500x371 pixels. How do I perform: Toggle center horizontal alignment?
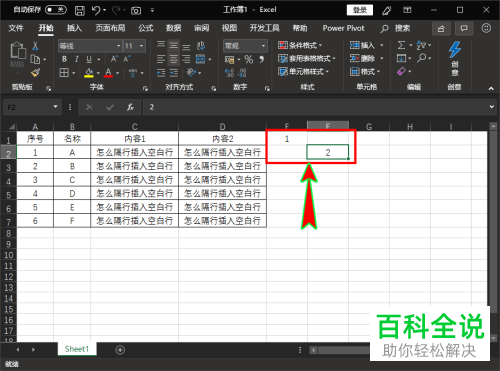point(173,59)
